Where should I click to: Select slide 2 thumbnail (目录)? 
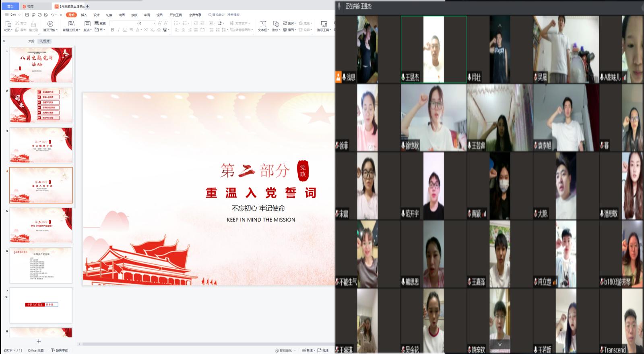click(41, 105)
